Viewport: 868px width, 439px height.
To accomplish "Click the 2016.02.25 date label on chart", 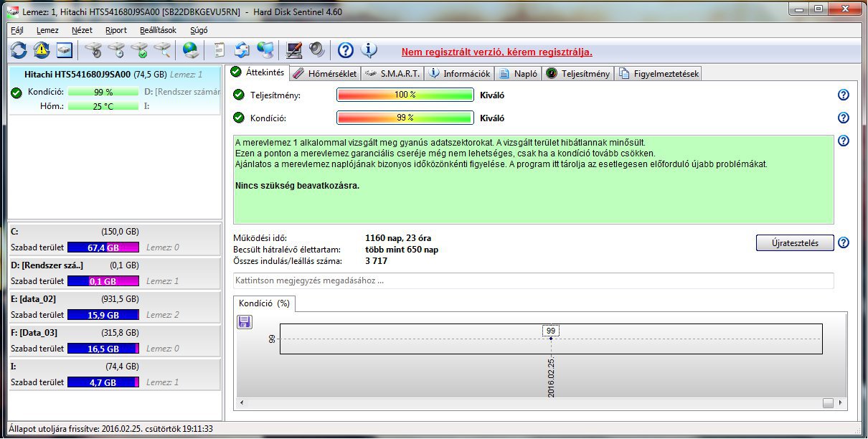I will pos(551,376).
